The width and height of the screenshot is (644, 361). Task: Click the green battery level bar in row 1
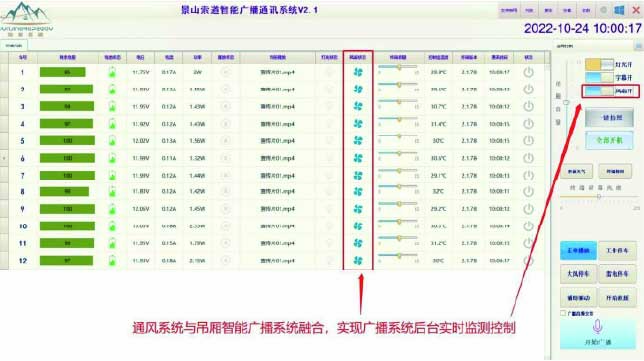tap(62, 72)
